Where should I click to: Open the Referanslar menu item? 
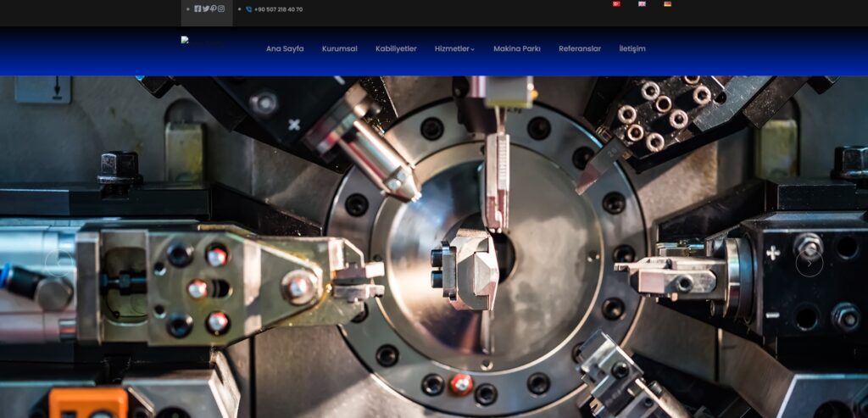tap(580, 48)
